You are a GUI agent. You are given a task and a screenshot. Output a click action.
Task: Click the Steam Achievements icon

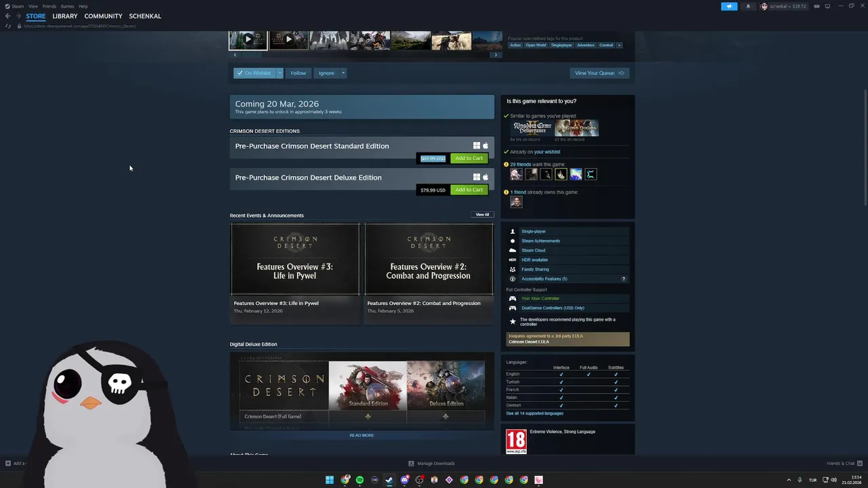(513, 241)
